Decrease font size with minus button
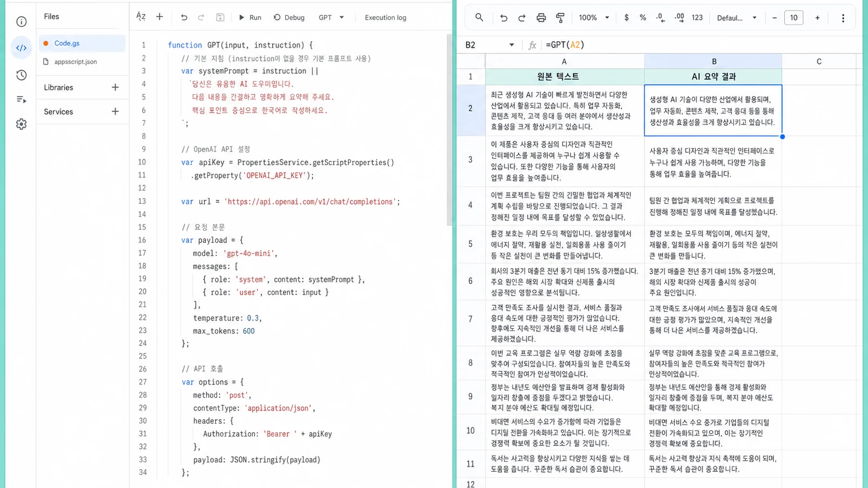868x488 pixels. [x=775, y=18]
